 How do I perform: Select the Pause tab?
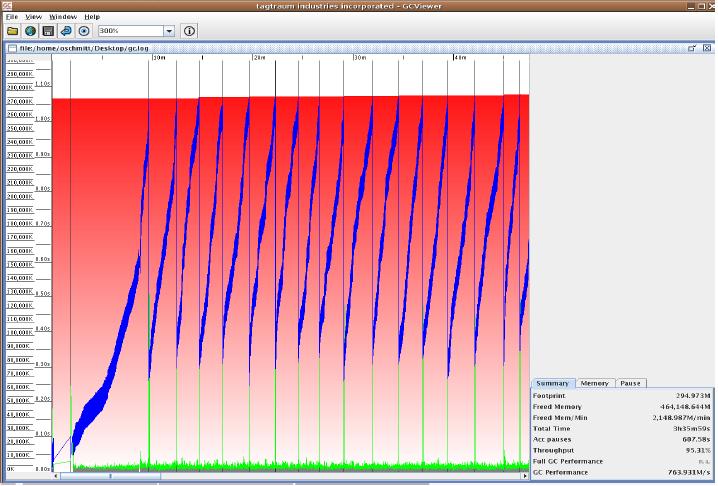pyautogui.click(x=630, y=383)
